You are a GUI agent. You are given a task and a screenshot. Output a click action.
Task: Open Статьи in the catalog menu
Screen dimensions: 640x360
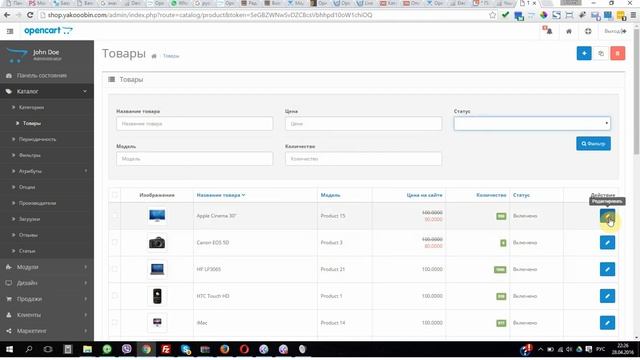[x=47, y=251]
